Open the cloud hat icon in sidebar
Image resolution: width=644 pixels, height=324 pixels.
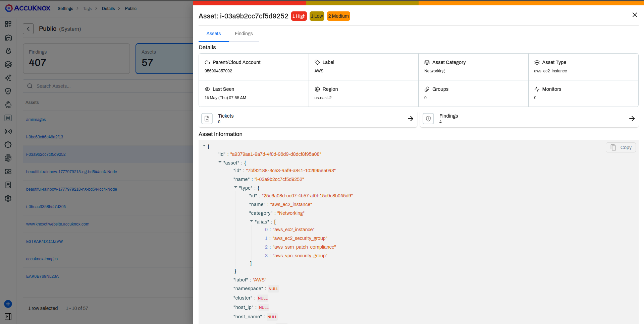pyautogui.click(x=8, y=105)
